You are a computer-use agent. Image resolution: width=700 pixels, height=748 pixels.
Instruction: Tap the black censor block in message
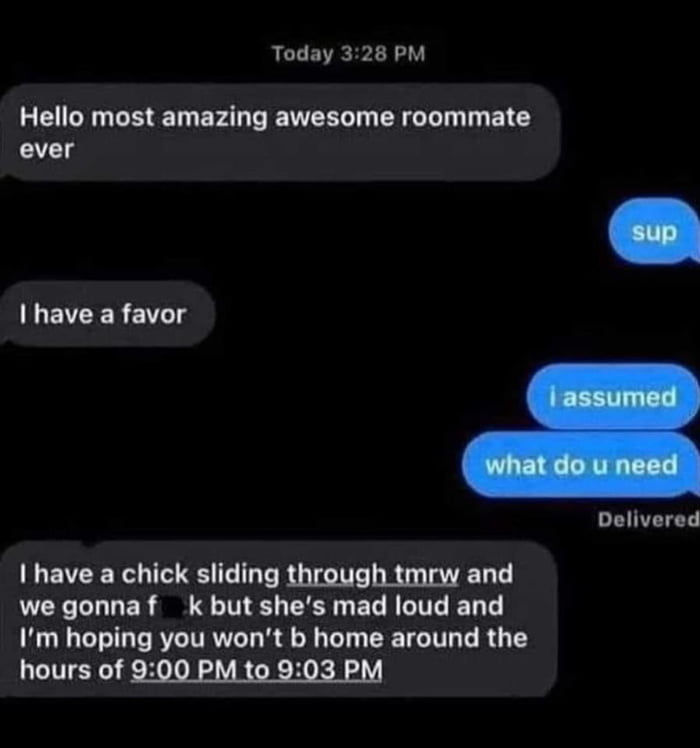coord(173,608)
